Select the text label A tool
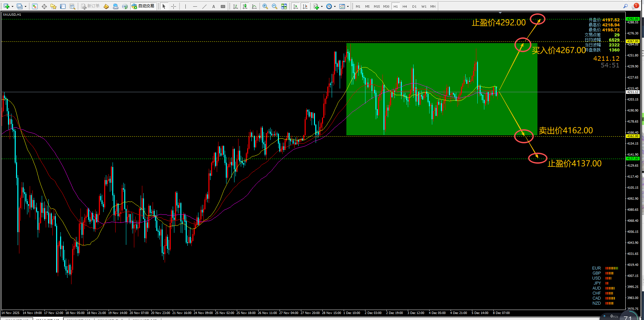The height and width of the screenshot is (320, 644). (214, 6)
